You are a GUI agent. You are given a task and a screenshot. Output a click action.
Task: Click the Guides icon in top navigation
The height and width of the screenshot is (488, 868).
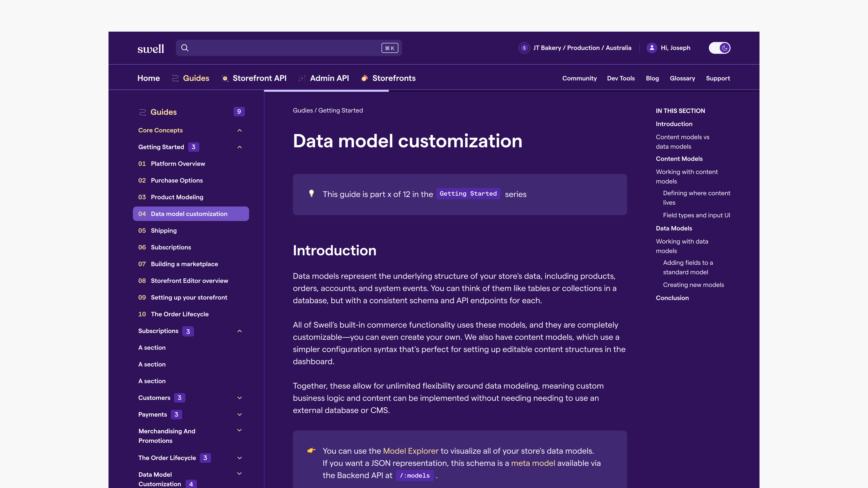click(175, 78)
